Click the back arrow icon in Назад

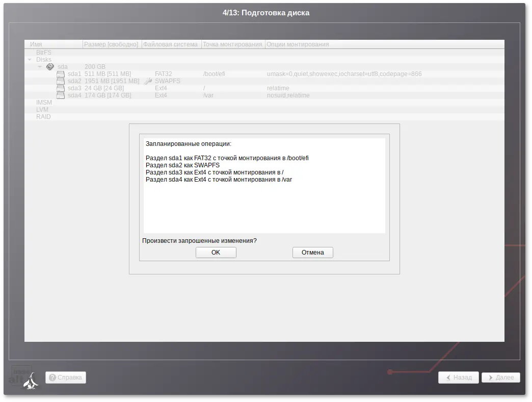(x=448, y=377)
